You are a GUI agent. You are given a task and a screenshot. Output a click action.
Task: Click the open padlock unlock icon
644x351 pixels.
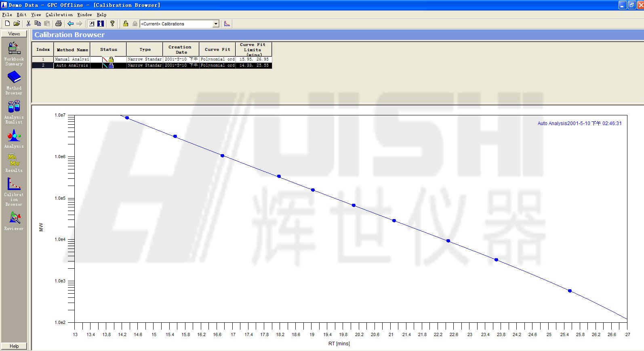pos(126,24)
